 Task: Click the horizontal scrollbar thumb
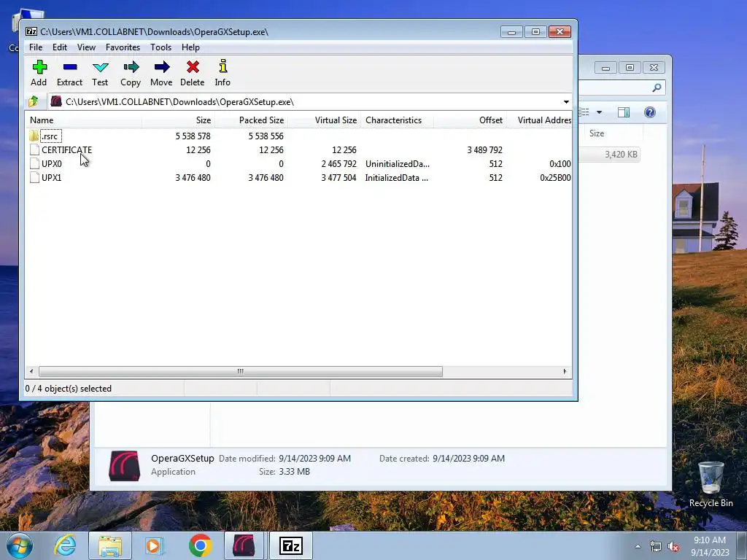[x=241, y=371]
